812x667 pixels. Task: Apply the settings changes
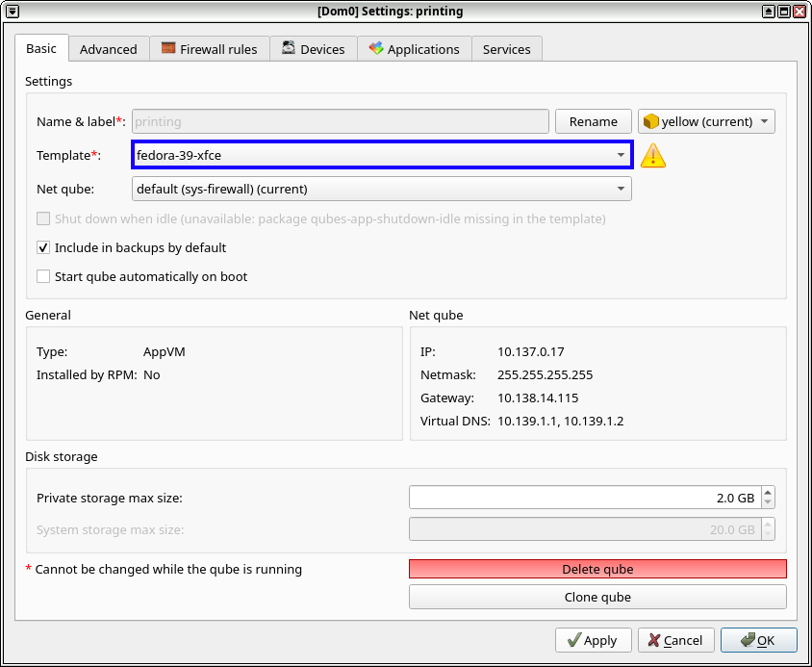(x=594, y=641)
